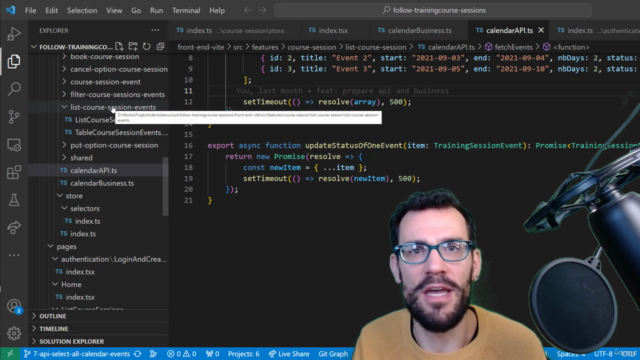The width and height of the screenshot is (640, 360).
Task: Click the synchronize changes icon in status bar
Action: coord(138,354)
